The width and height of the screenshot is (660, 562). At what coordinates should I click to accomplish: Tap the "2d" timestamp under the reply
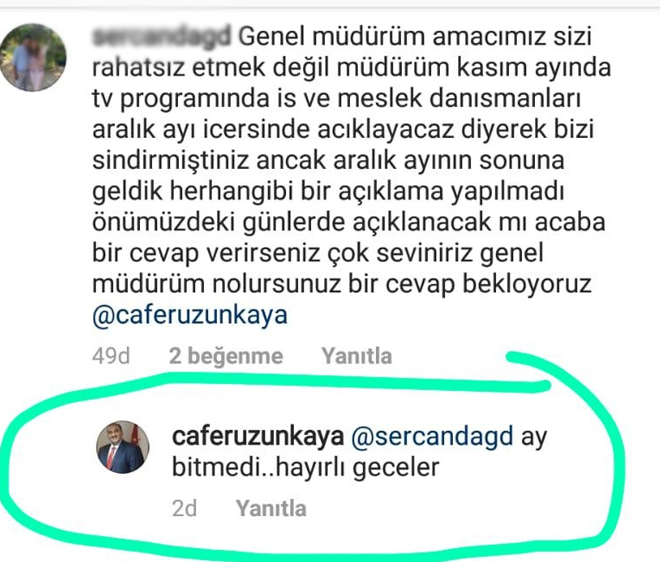(184, 508)
